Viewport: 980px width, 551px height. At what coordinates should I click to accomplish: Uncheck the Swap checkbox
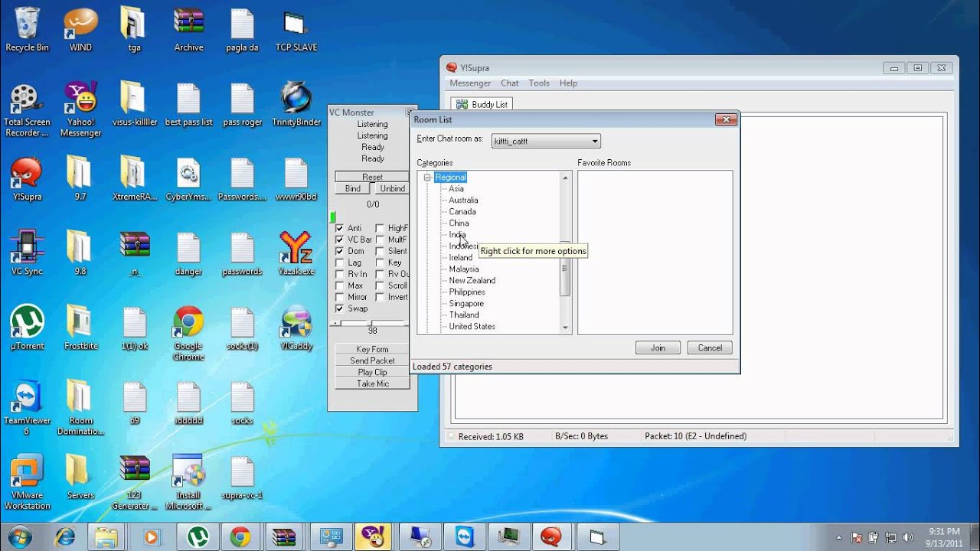340,308
